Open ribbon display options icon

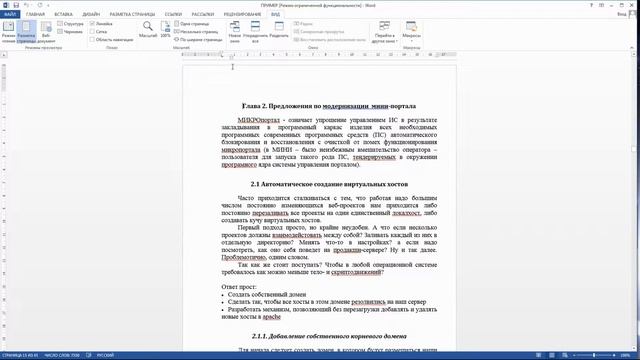601,5
